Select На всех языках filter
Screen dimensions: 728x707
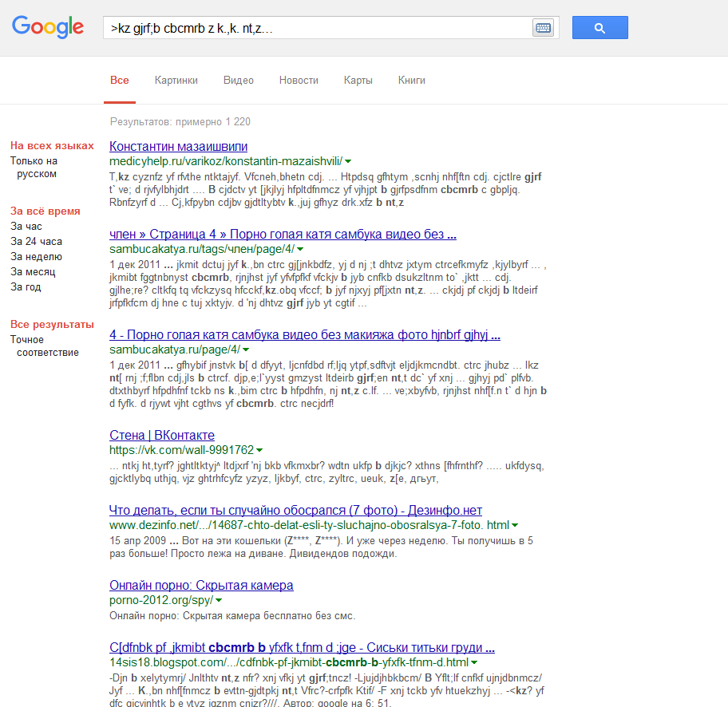click(52, 146)
